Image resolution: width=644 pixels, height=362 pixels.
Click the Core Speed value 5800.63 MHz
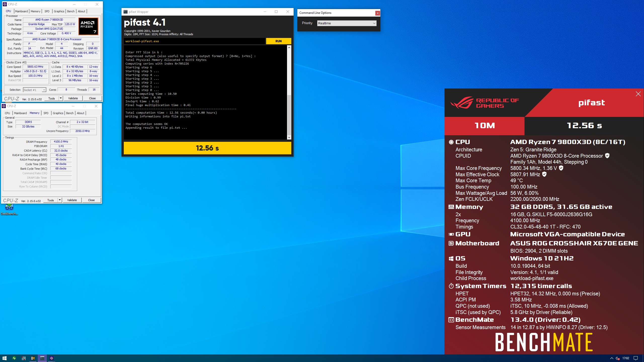pyautogui.click(x=35, y=67)
